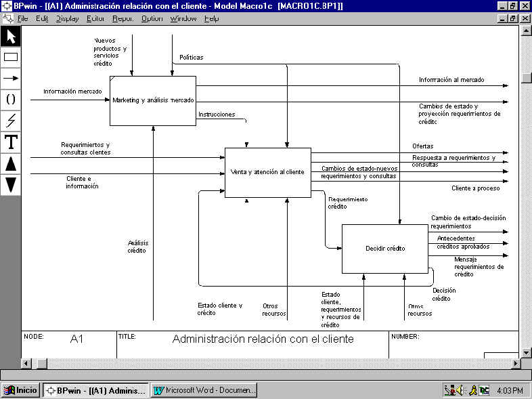Click the vertical scrollbar thumb
532x399 pixels.
click(525, 78)
